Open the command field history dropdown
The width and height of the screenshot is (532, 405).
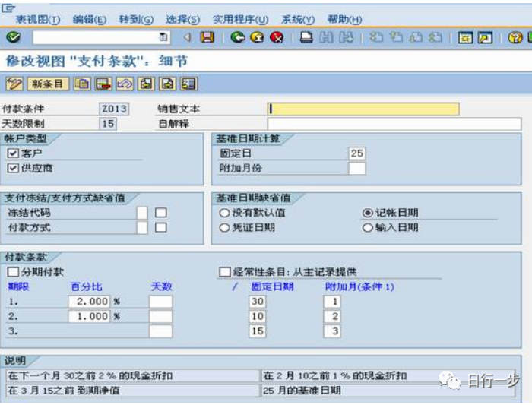[163, 36]
